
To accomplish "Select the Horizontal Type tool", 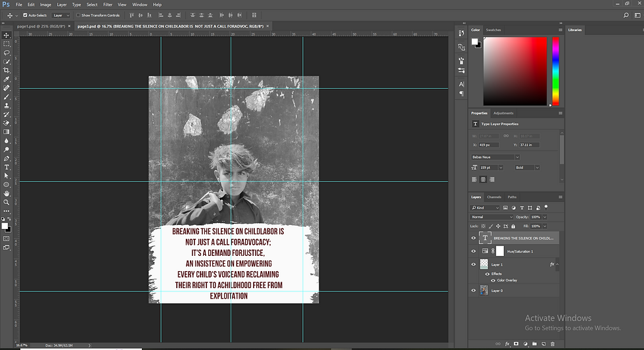I will (x=7, y=167).
